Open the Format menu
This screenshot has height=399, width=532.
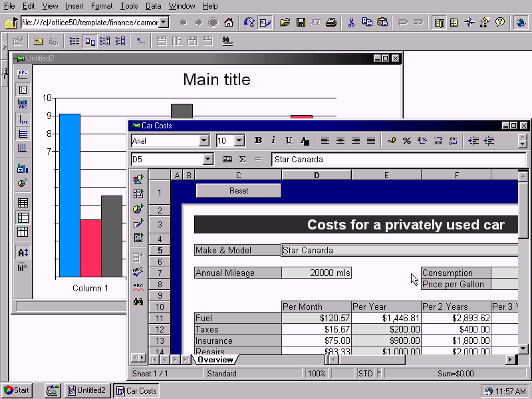click(x=102, y=6)
